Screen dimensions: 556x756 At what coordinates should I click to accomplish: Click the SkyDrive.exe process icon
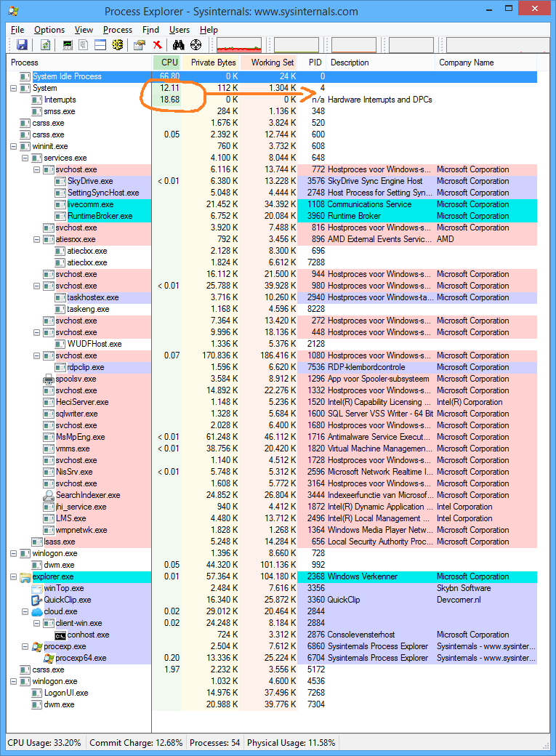tap(60, 181)
